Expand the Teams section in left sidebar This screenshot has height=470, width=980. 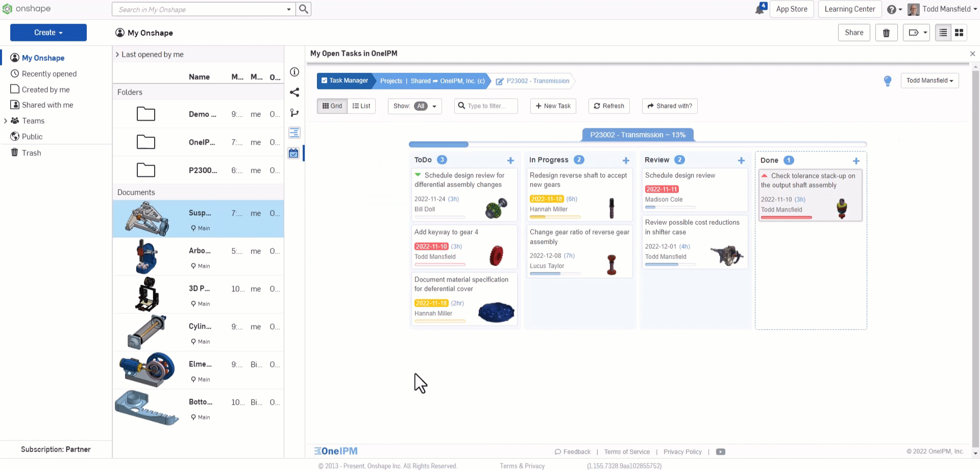[7, 121]
